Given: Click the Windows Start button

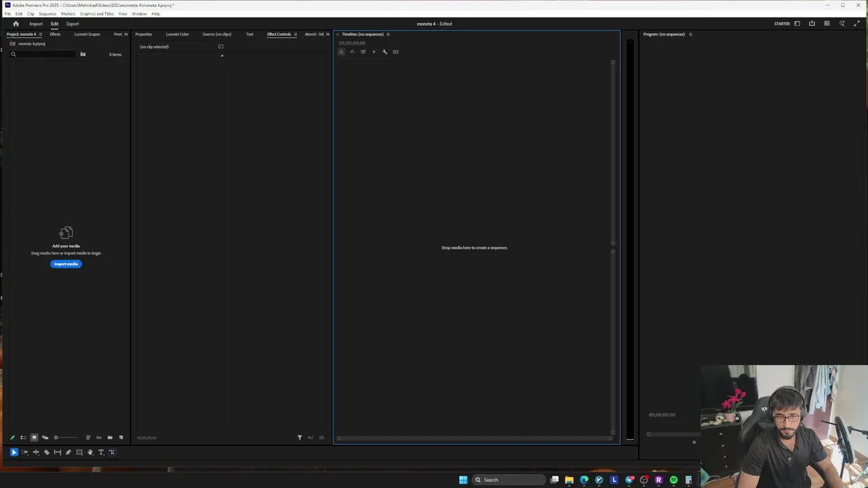Looking at the screenshot, I should point(463,480).
